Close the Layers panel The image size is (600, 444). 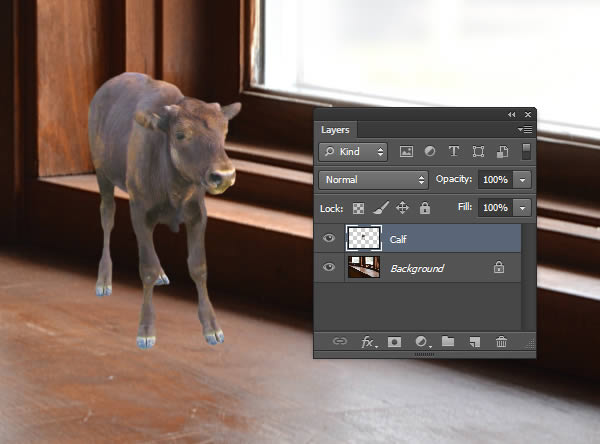click(528, 114)
